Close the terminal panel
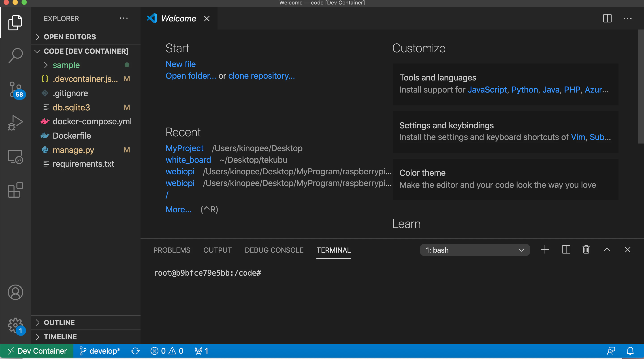Viewport: 644px width, 359px height. (627, 249)
